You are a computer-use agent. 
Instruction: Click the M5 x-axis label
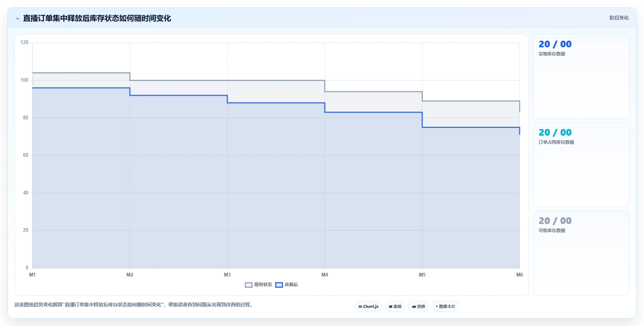pyautogui.click(x=422, y=275)
